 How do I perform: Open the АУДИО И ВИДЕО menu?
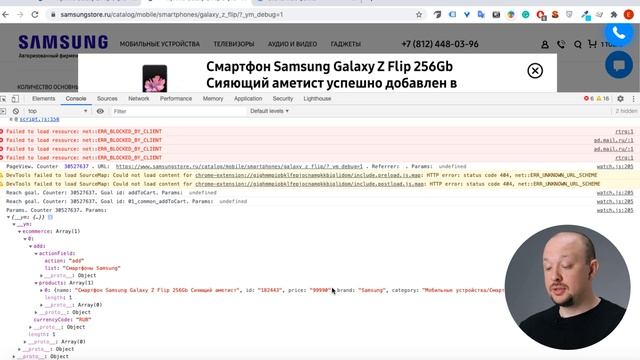(x=292, y=44)
